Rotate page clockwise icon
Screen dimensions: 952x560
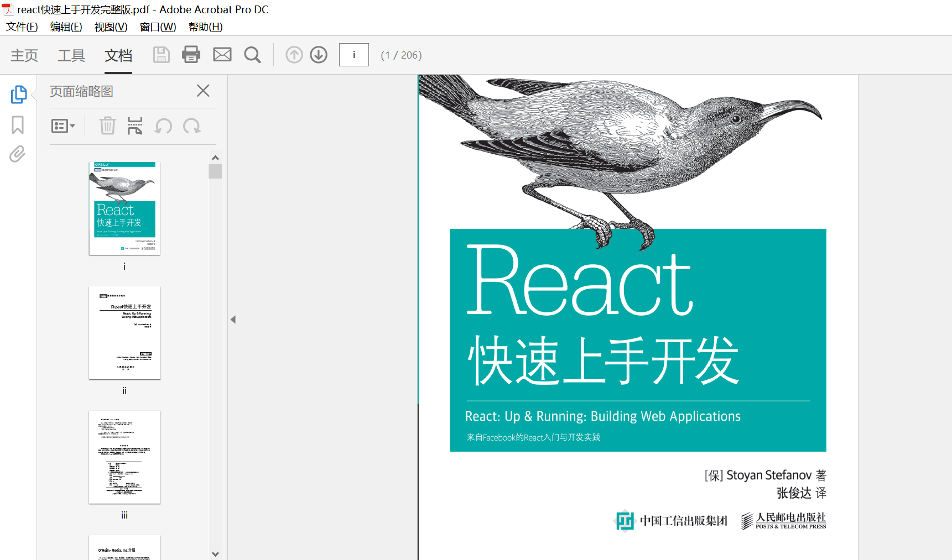tap(192, 126)
